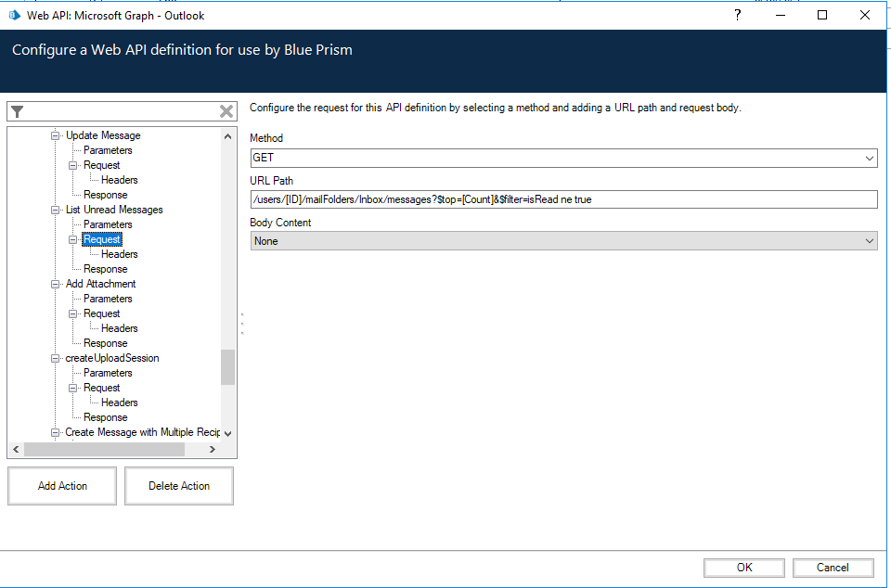
Task: Collapse the Request node under Add Attachment
Action: coord(72,313)
